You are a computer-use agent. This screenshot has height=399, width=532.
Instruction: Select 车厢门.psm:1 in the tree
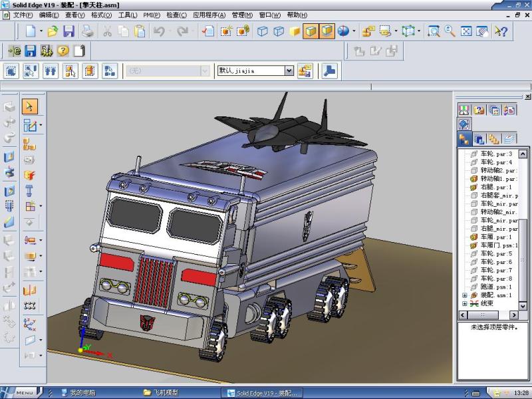coord(499,245)
